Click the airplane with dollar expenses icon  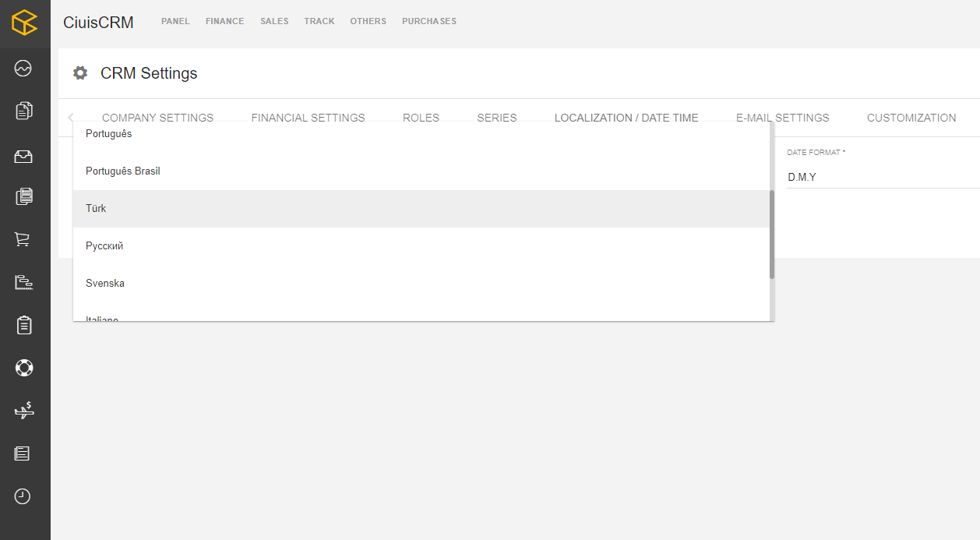point(23,410)
